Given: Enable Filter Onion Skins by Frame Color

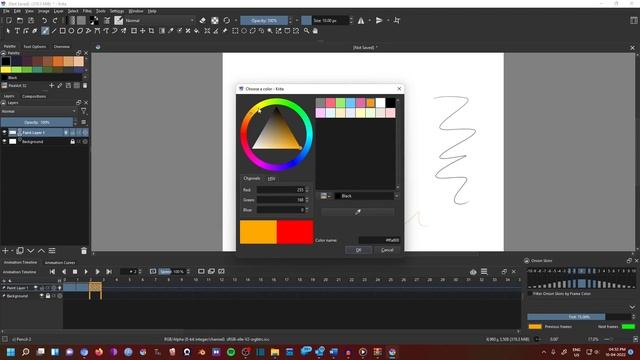Looking at the screenshot, I should click(530, 293).
